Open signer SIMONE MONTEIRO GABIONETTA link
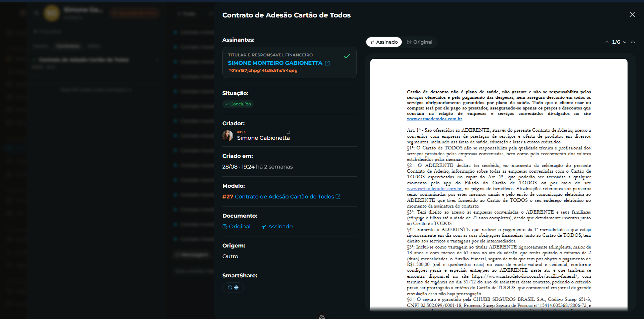Screen dimensions: 644x319 tap(275, 63)
